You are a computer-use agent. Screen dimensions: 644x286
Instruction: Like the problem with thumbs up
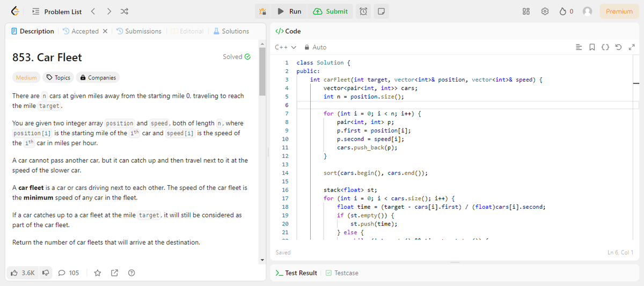[23, 273]
